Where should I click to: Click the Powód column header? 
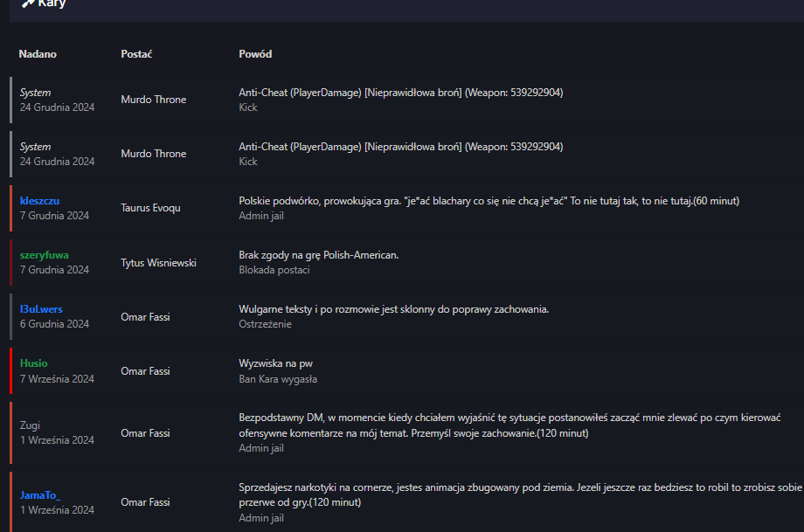click(x=255, y=54)
